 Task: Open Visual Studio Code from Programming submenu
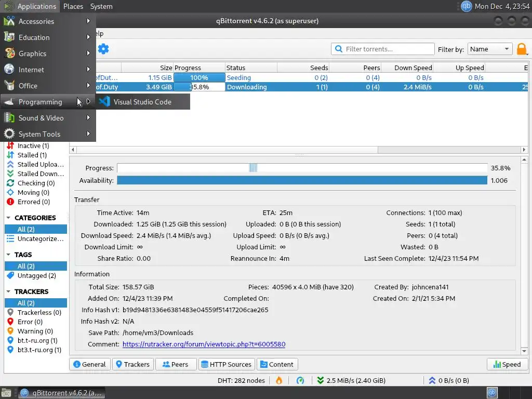(x=143, y=102)
